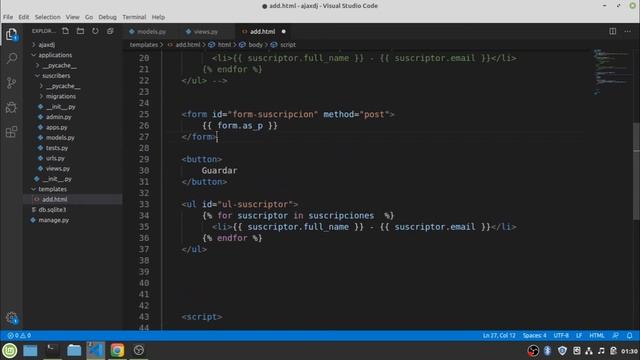Open the Extensions view icon
Image resolution: width=640 pixels, height=360 pixels.
pyautogui.click(x=11, y=132)
